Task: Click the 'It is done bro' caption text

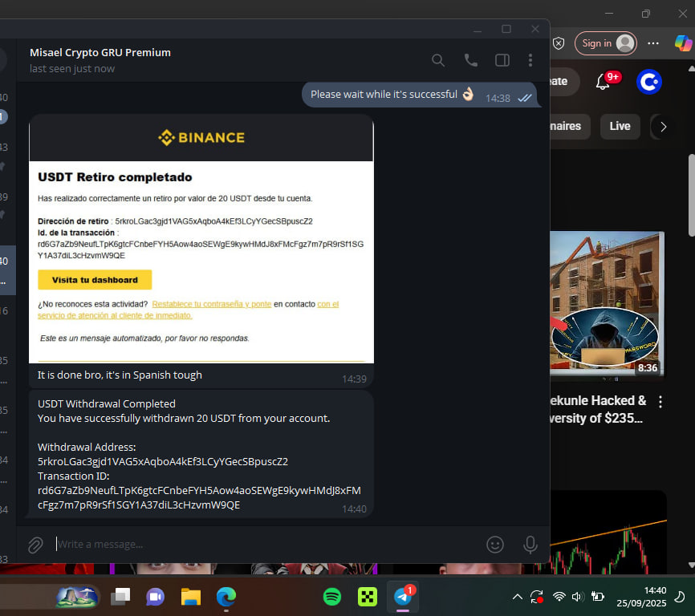Action: click(120, 375)
